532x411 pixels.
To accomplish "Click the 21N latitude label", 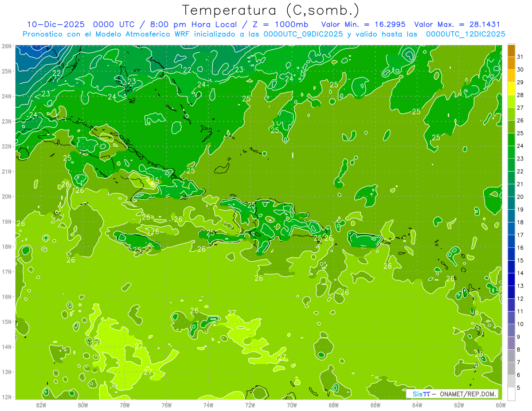I will [x=7, y=172].
